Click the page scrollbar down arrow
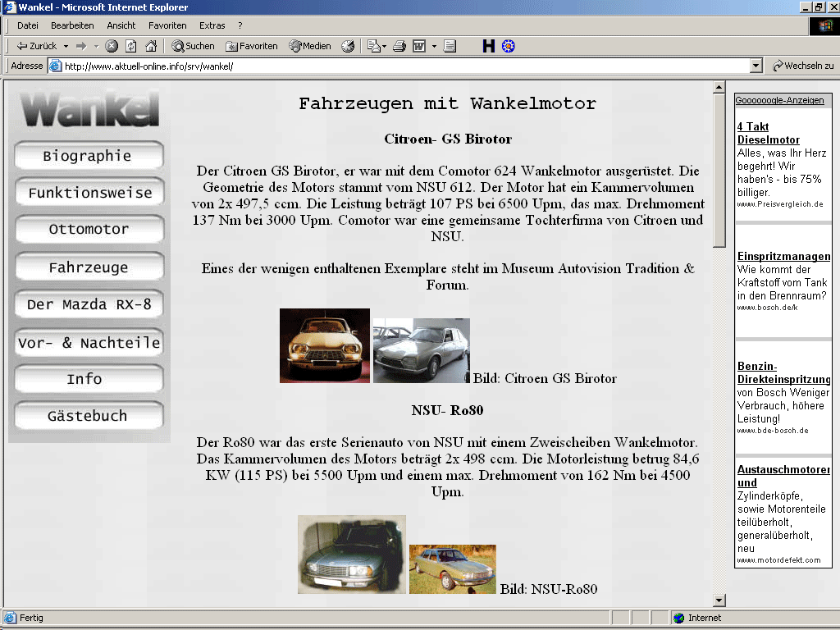The width and height of the screenshot is (840, 630). pos(719,600)
